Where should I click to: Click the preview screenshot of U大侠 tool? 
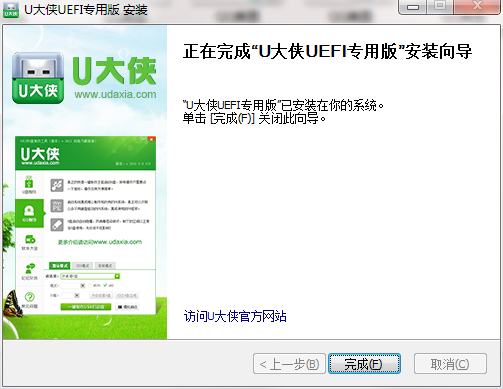[x=85, y=225]
